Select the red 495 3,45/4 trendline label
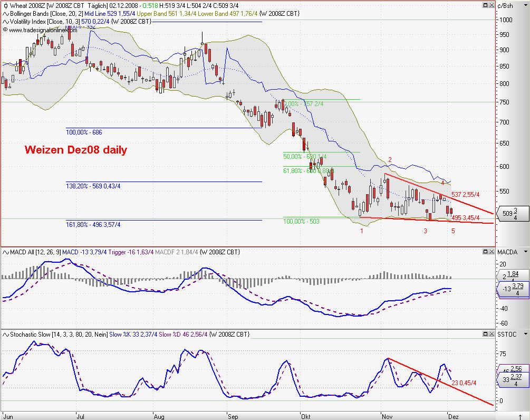 (x=466, y=218)
